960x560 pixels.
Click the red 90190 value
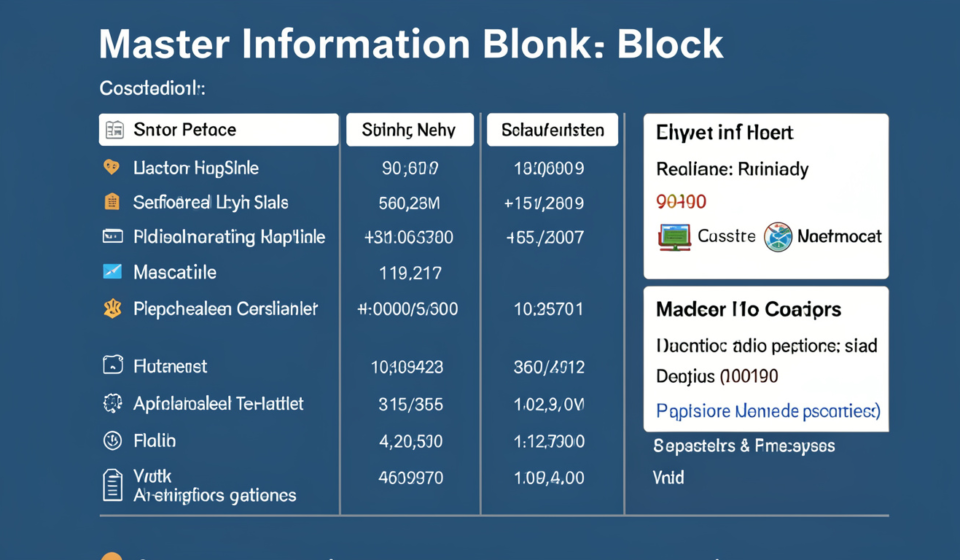[x=681, y=201]
